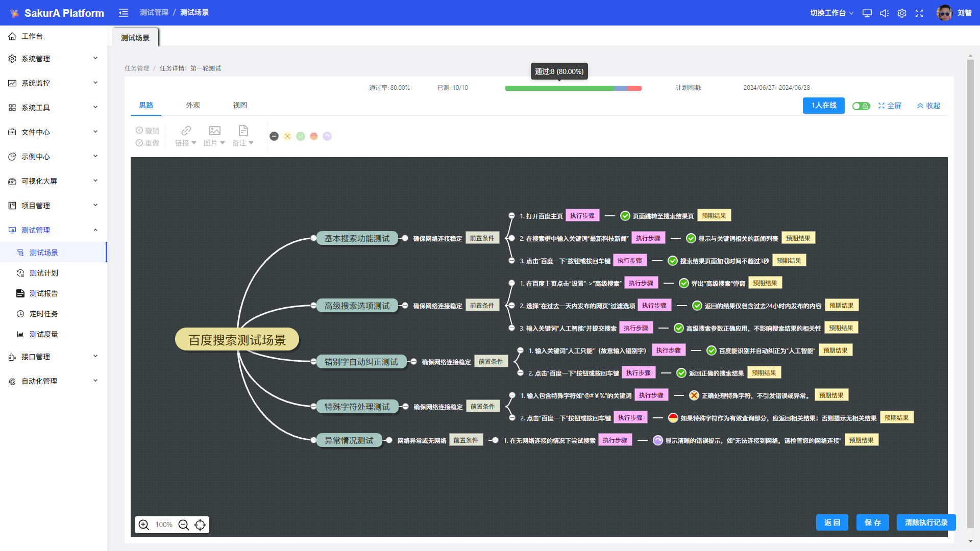Collapse the 异常情况测试 node's right circle
980x551 pixels.
(x=389, y=440)
